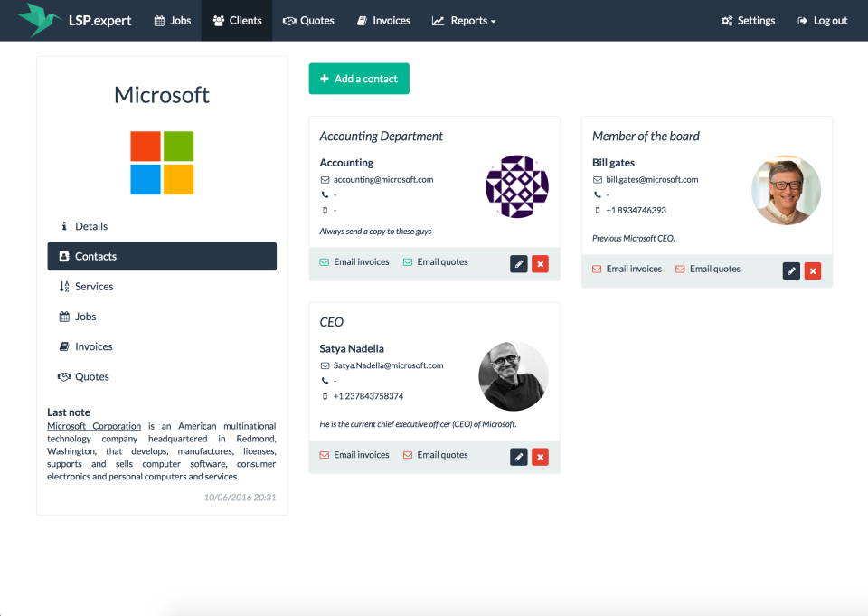Email quotes to Bill Gates

click(x=709, y=268)
